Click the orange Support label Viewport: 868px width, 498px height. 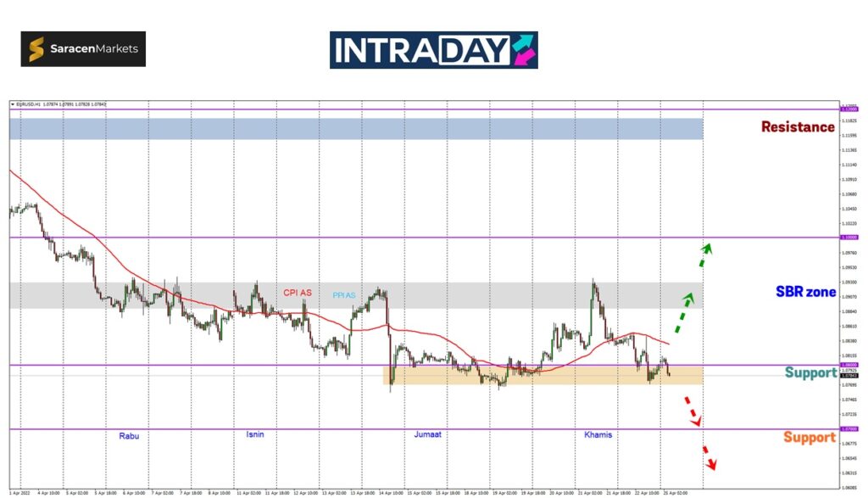pyautogui.click(x=810, y=438)
